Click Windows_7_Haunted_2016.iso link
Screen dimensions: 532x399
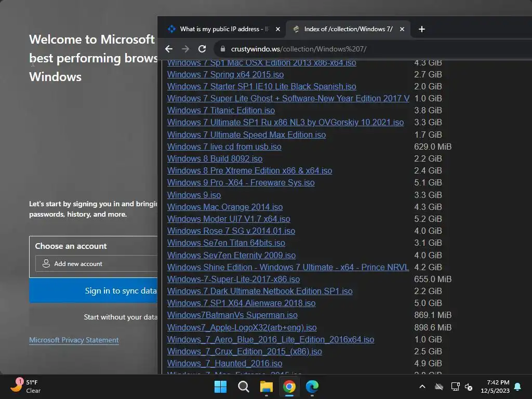224,363
